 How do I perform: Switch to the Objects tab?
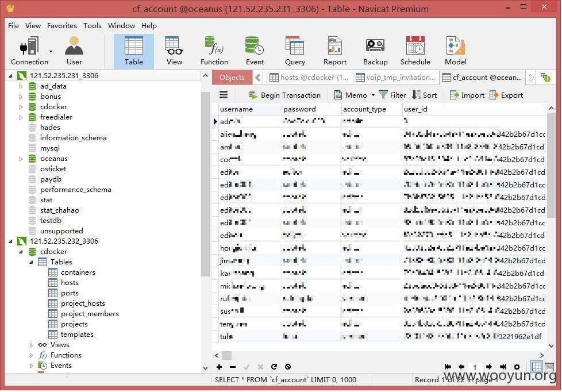coord(232,77)
